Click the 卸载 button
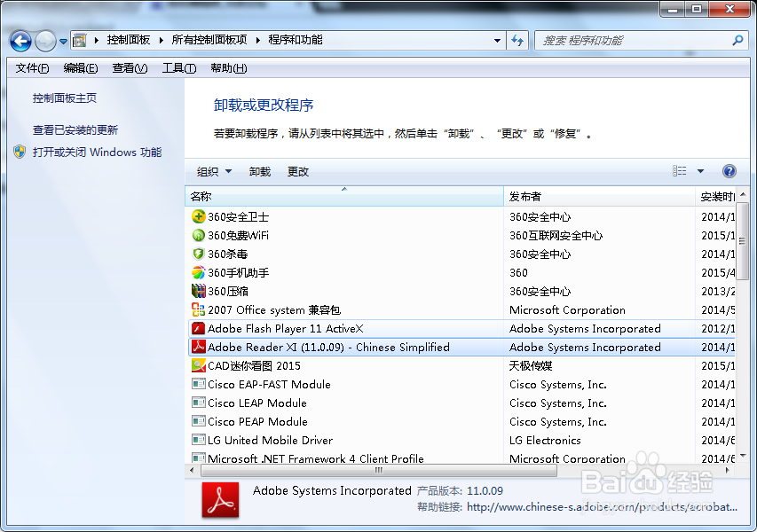This screenshot has height=532, width=757. tap(260, 172)
